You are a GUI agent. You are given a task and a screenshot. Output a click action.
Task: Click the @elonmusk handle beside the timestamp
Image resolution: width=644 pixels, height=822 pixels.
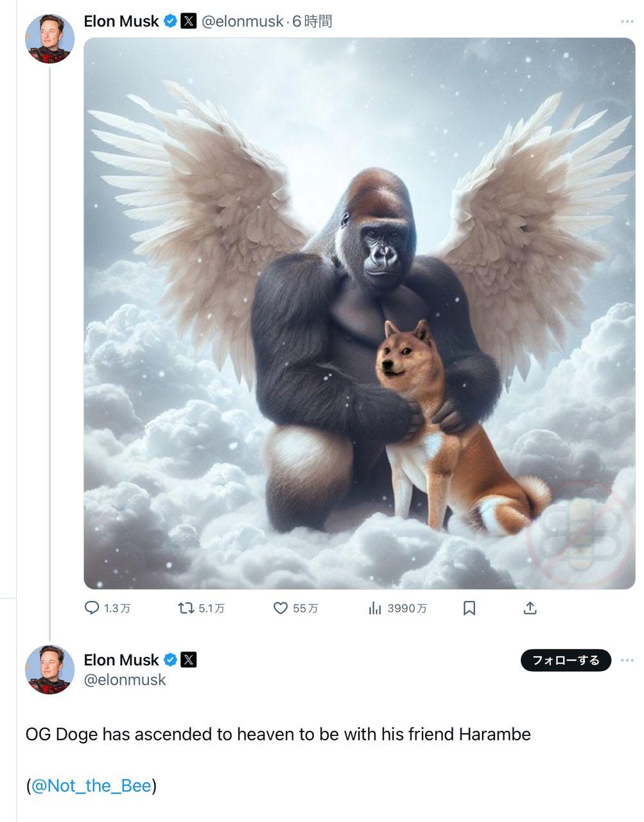coord(242,21)
